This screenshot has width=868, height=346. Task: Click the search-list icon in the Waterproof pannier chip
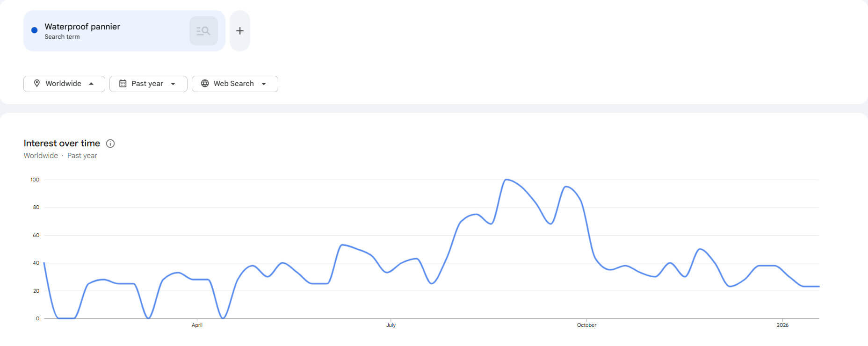tap(203, 31)
